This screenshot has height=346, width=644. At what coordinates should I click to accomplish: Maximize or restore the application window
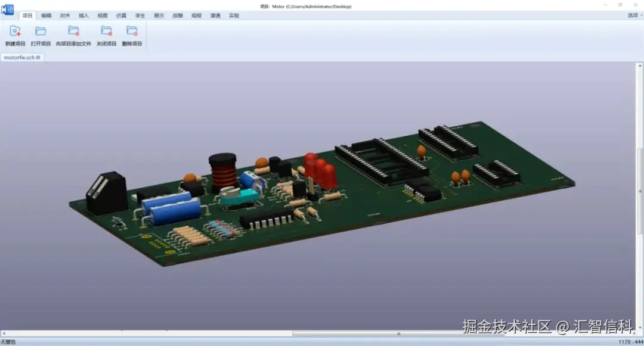coord(620,5)
